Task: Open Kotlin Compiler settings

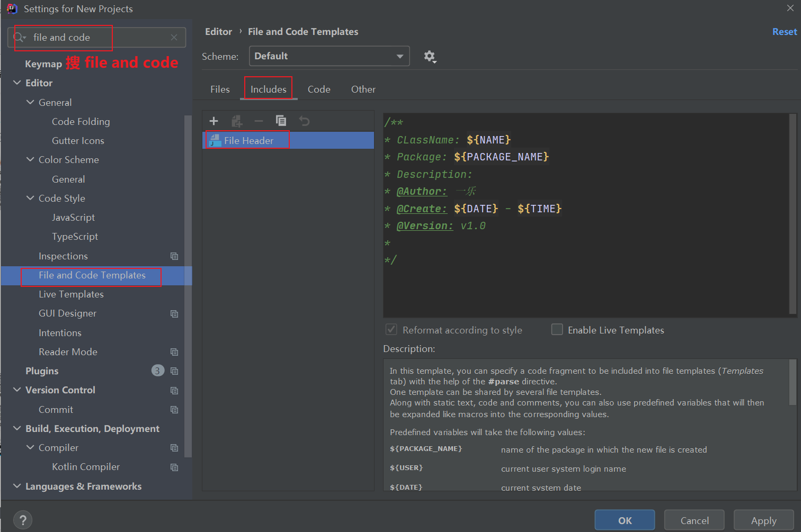Action: click(x=86, y=467)
